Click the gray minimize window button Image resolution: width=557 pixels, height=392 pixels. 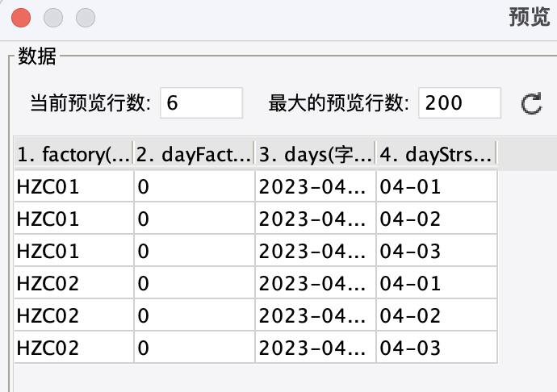(53, 16)
